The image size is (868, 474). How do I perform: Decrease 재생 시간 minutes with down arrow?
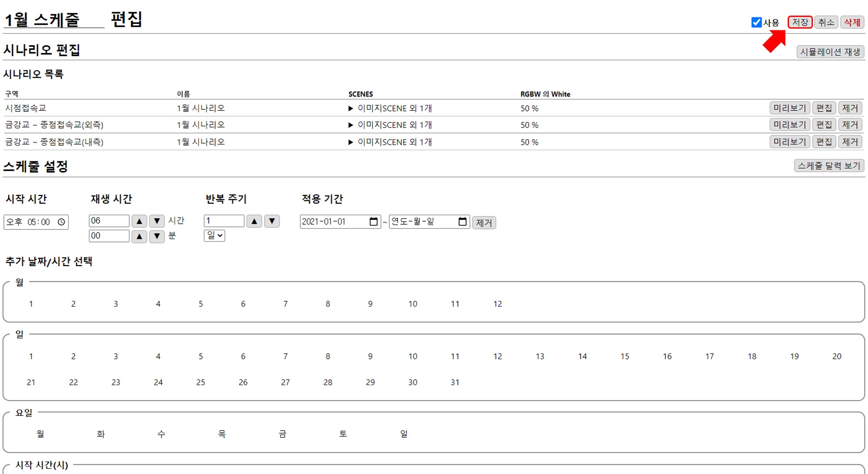pos(157,236)
